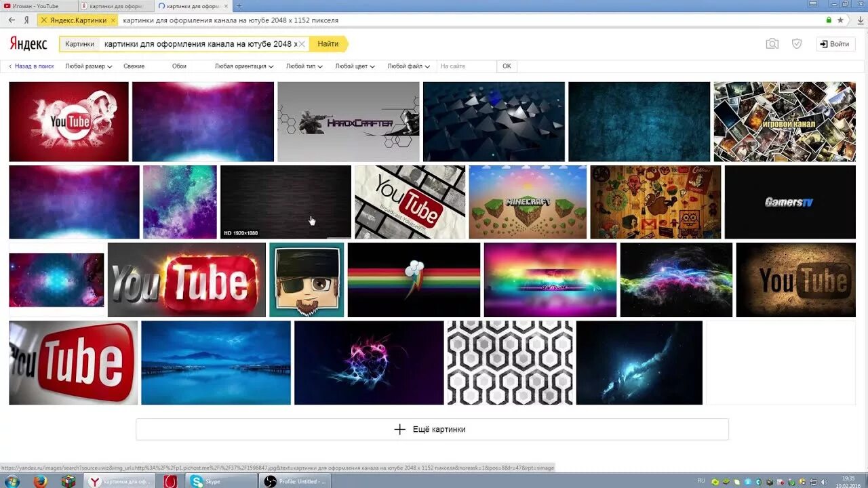The width and height of the screenshot is (868, 488).
Task: Open the HardxCrafter banner thumbnail
Action: 349,122
